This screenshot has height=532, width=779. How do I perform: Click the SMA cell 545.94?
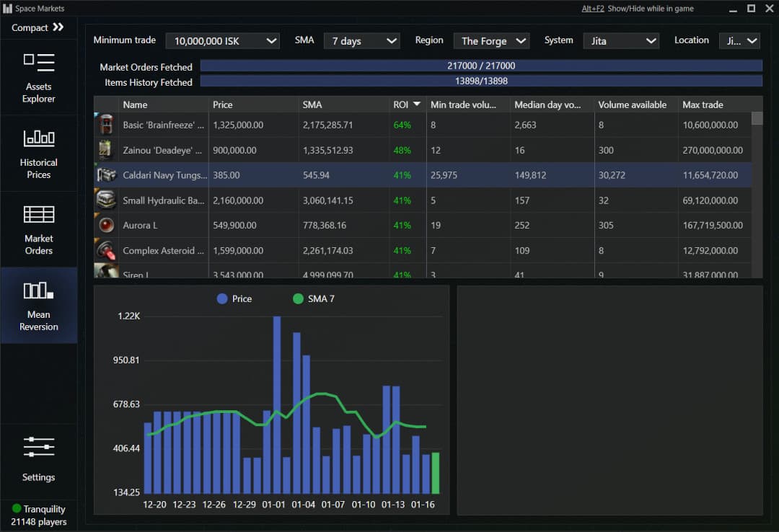click(x=316, y=175)
